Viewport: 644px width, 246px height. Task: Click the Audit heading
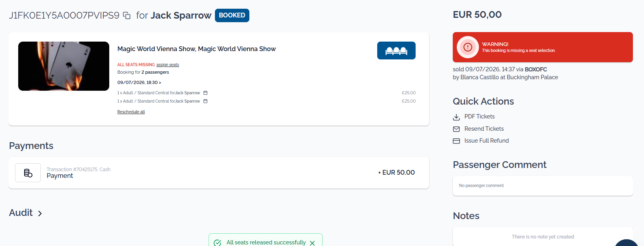(21, 213)
